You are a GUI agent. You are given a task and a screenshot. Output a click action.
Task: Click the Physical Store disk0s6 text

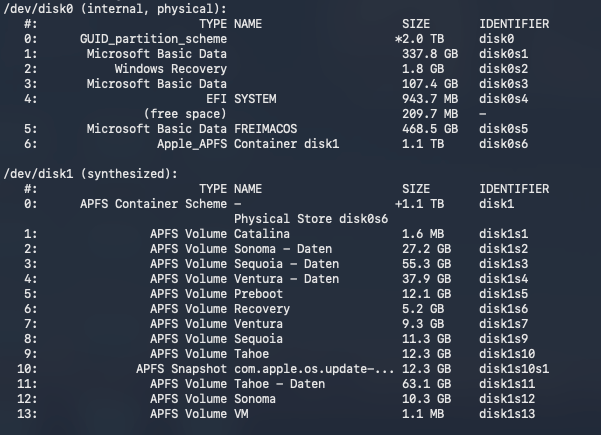coord(310,218)
